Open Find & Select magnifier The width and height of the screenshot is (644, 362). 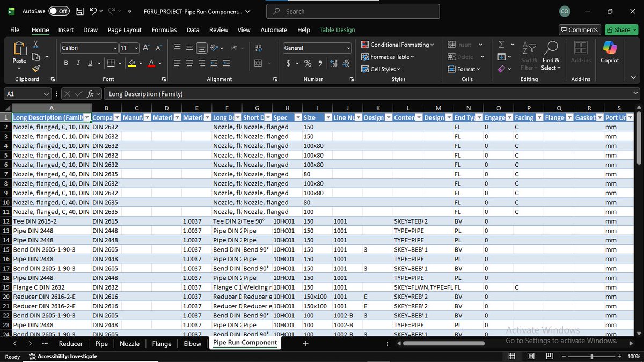550,56
